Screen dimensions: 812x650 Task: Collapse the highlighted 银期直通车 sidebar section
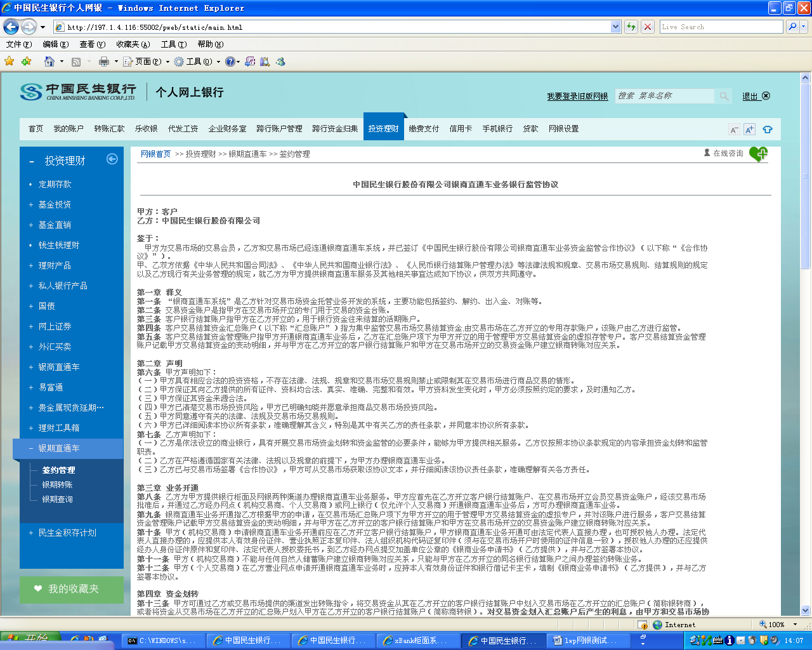pos(68,448)
